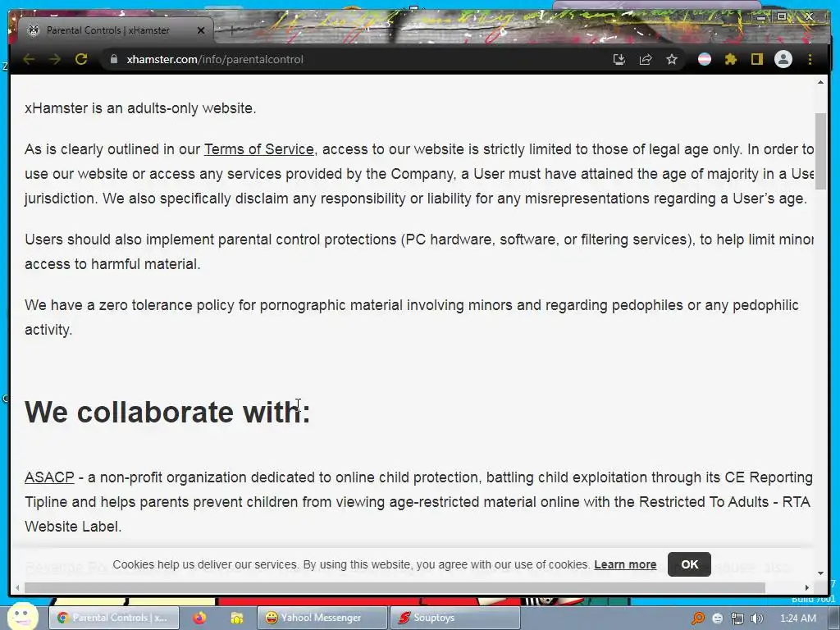Click the padlock site info icon
This screenshot has height=630, width=840.
click(113, 59)
